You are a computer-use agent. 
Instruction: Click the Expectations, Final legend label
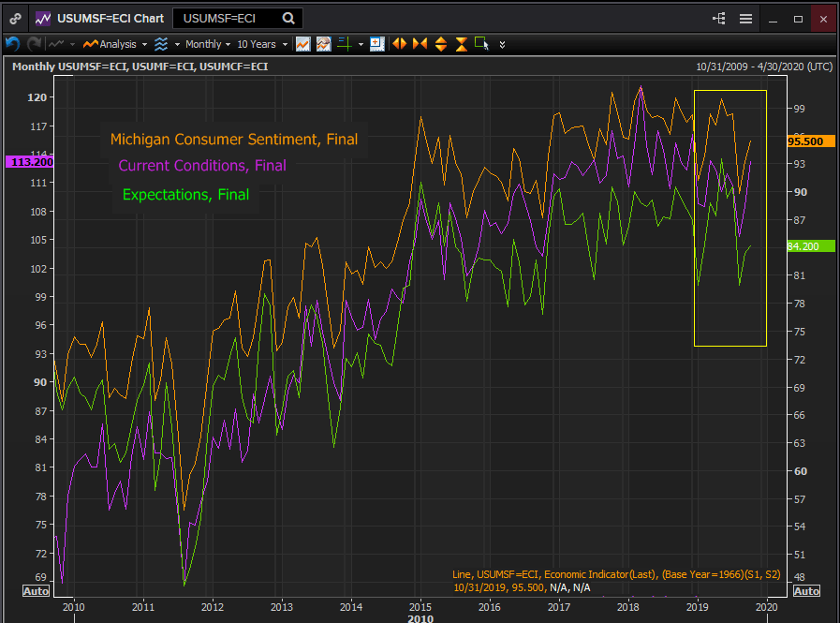[185, 195]
